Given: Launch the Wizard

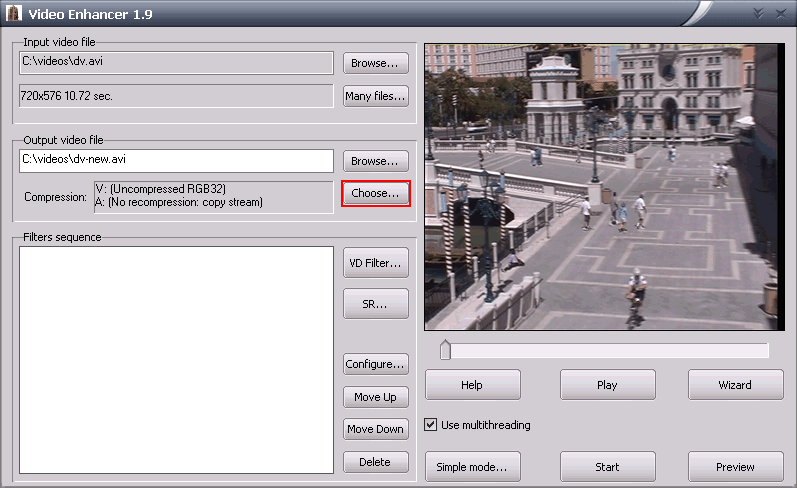Looking at the screenshot, I should (735, 385).
